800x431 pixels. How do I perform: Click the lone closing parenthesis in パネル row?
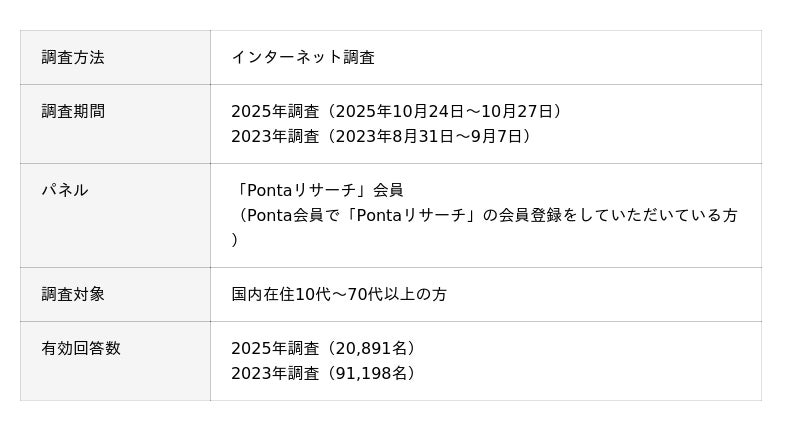click(x=235, y=240)
